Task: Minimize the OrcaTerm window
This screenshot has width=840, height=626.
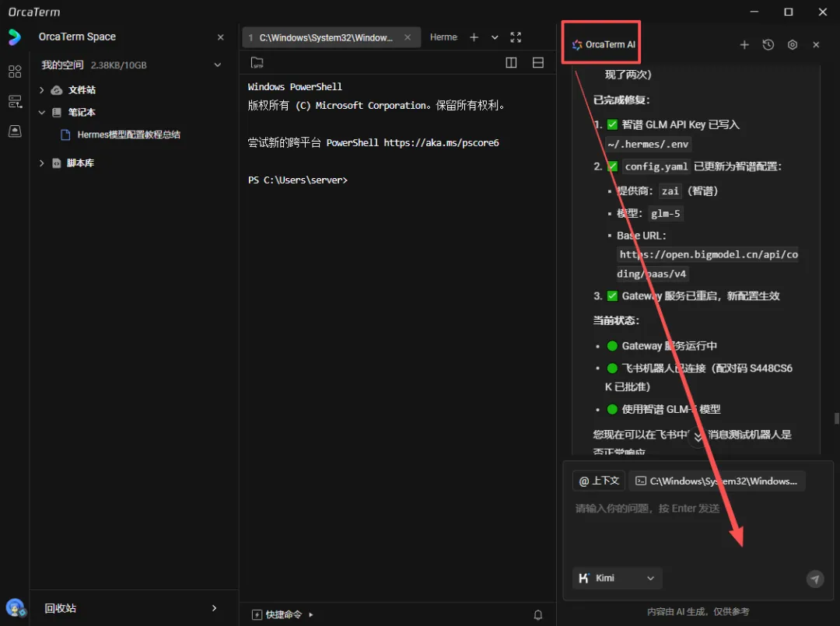Action: [754, 12]
